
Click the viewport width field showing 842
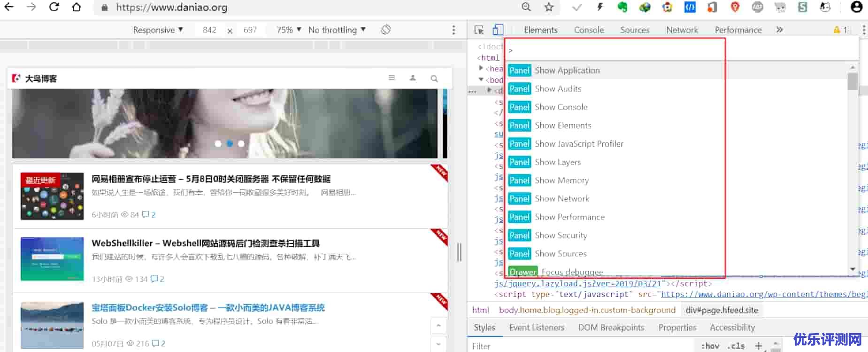tap(209, 30)
